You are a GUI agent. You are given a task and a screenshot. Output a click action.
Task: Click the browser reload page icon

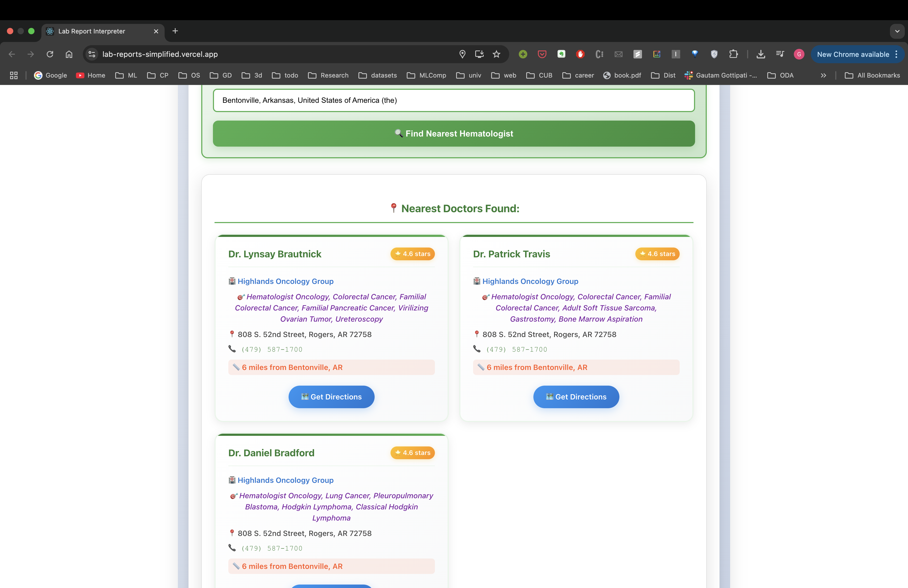50,54
